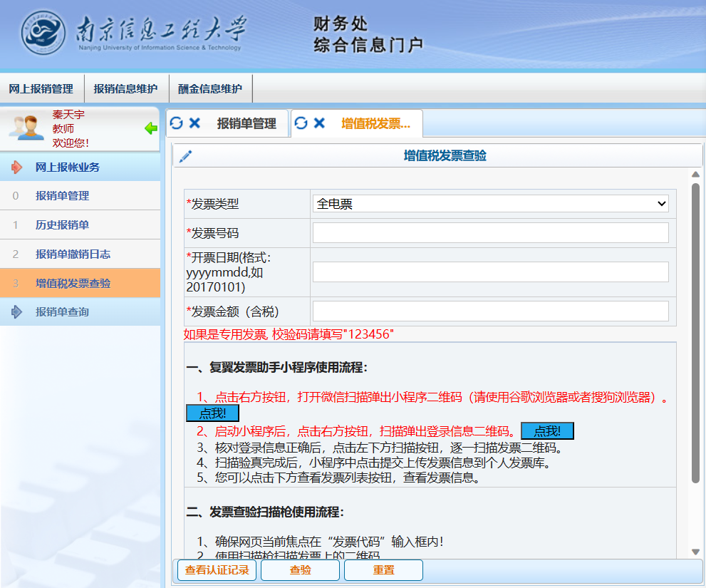Collapse sidebar using the green arrow
The height and width of the screenshot is (588, 706).
pos(150,128)
